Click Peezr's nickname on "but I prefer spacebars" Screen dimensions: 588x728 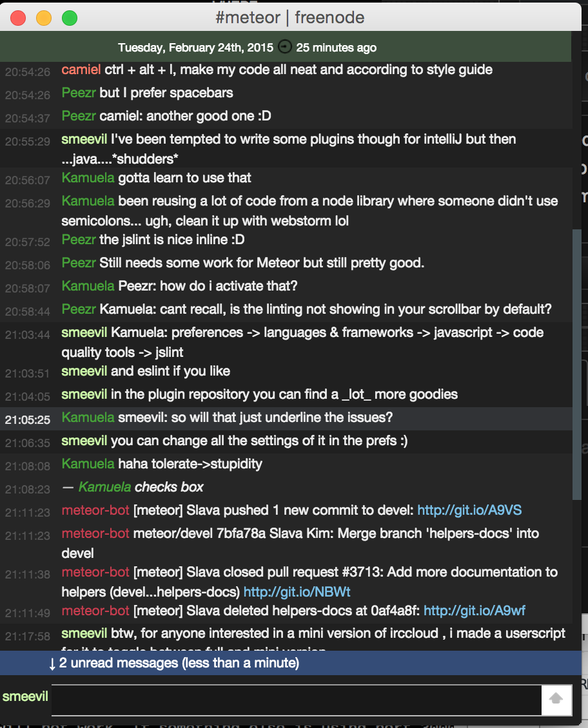(79, 93)
